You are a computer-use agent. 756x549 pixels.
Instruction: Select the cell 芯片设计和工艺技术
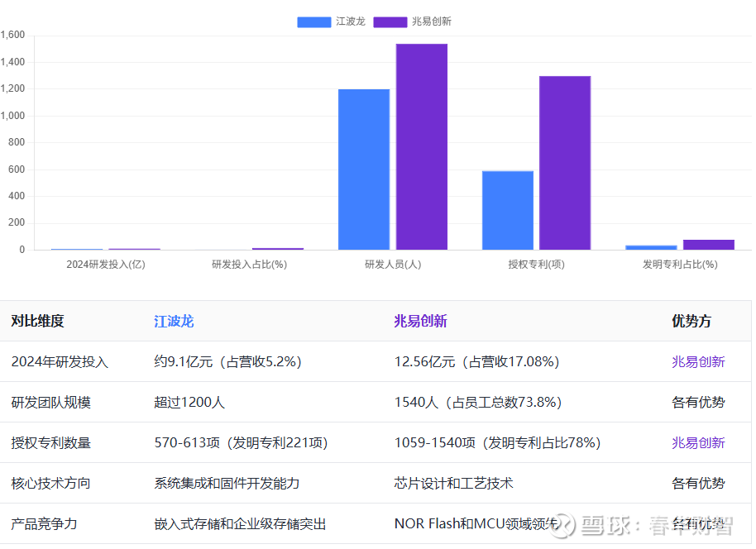click(x=454, y=483)
